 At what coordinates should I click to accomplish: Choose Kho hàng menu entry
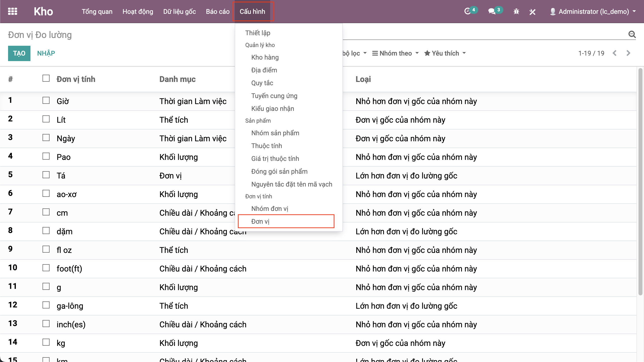click(265, 57)
